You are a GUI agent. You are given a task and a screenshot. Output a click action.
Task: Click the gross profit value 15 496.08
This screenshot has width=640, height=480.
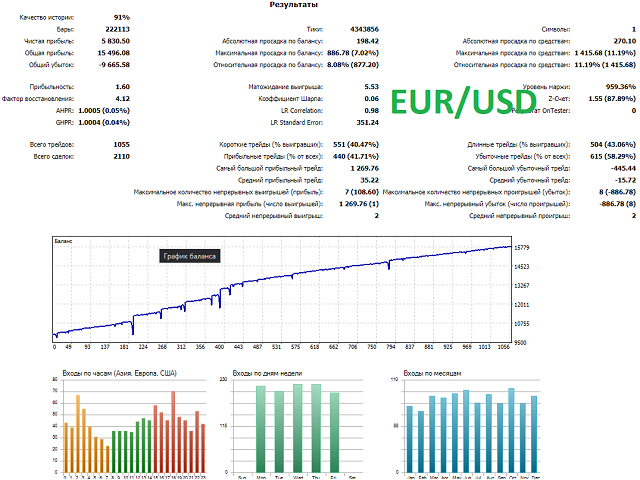(114, 53)
